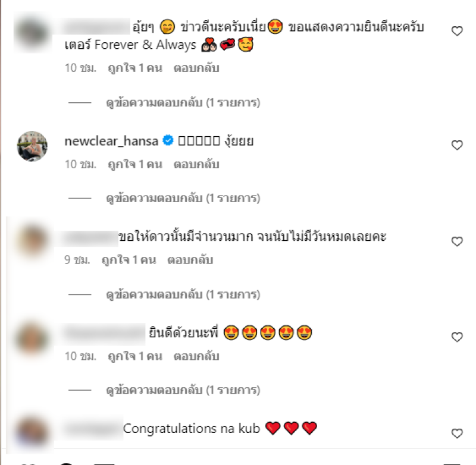Reply to newclear_hansa's comment
Screen dimensions: 476x465
click(196, 164)
